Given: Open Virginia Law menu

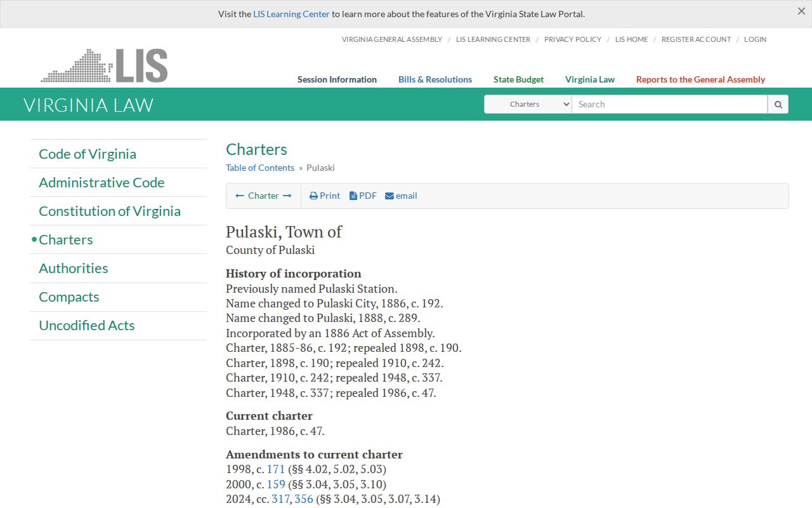Looking at the screenshot, I should pos(590,79).
